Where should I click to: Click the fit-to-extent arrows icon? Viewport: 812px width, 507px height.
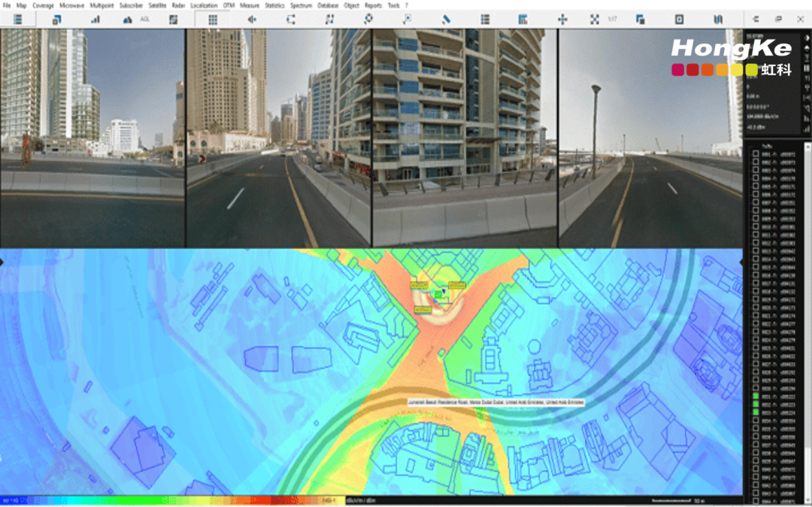click(595, 20)
